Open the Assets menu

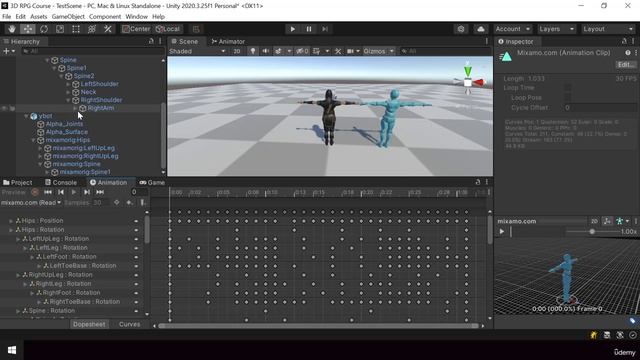(x=38, y=17)
